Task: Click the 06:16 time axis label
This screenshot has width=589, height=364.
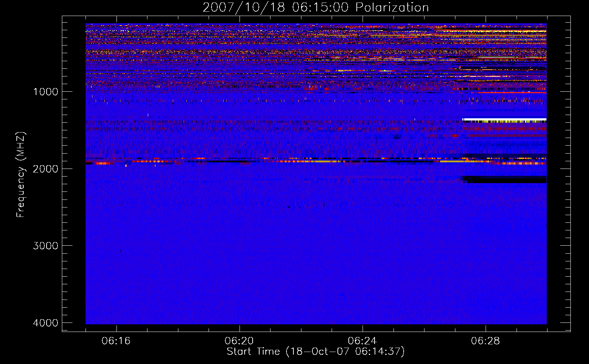Action: (116, 341)
